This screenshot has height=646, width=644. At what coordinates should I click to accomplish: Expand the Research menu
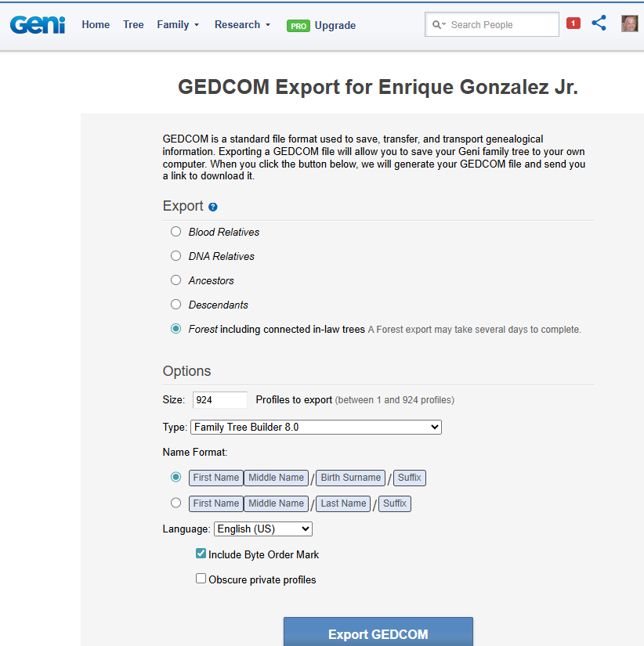tap(242, 25)
